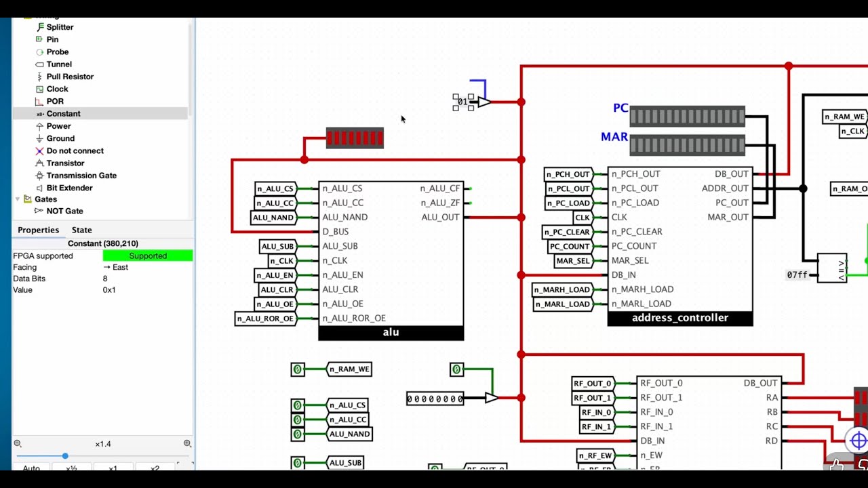The image size is (868, 488).
Task: Collapse the Gates library folder
Action: tap(18, 199)
